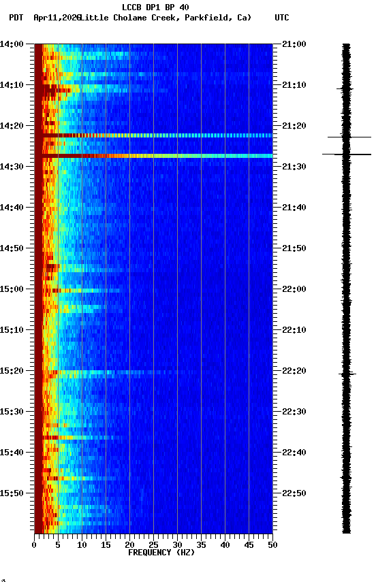Viewport: 376px width, 588px height.
Task: Click the broadband spectrogram streak near 14:27
Action: 157,156
